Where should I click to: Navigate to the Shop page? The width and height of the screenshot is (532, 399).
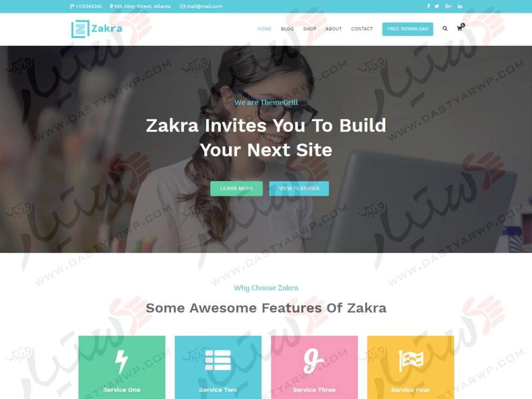pyautogui.click(x=309, y=29)
